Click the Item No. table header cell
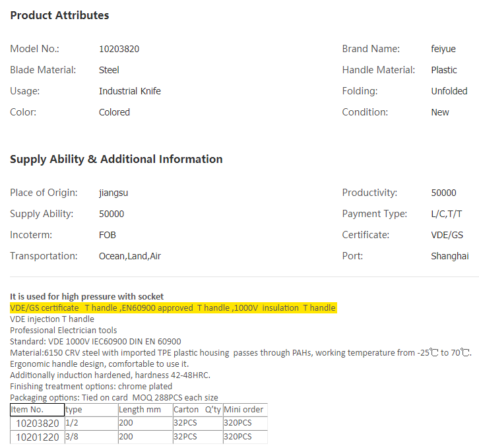This screenshot has width=479, height=448. [36, 410]
